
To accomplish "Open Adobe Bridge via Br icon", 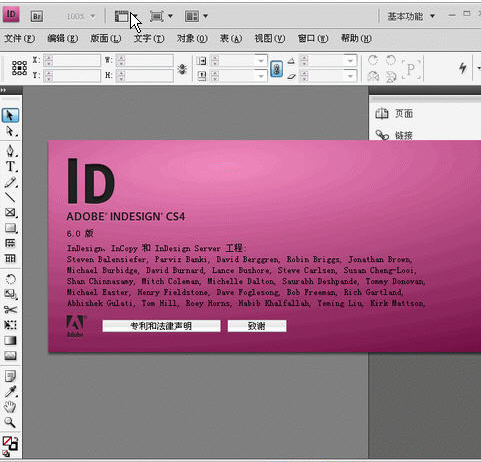I will click(x=37, y=16).
